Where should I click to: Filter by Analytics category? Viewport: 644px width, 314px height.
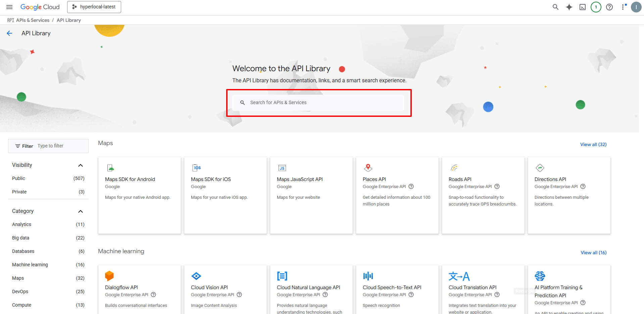pos(48,224)
